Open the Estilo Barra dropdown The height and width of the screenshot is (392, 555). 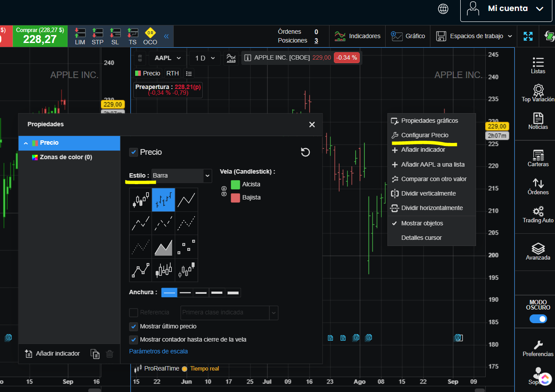pos(182,175)
